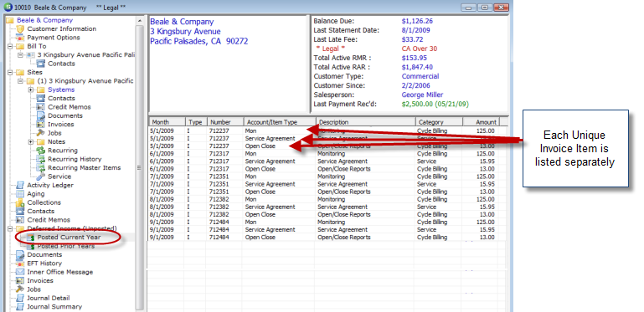Open the Journal Summary icon
Image resolution: width=644 pixels, height=312 pixels.
pos(20,307)
